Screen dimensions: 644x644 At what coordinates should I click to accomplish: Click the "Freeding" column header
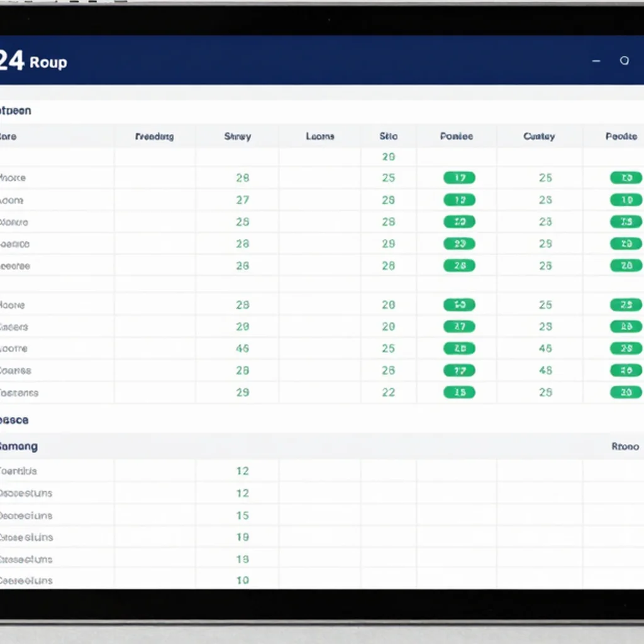[155, 136]
